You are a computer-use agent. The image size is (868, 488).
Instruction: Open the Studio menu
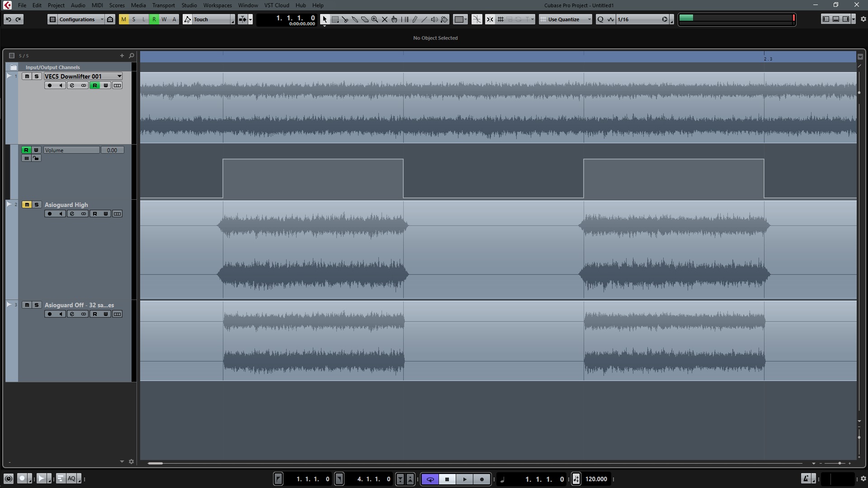(x=189, y=5)
